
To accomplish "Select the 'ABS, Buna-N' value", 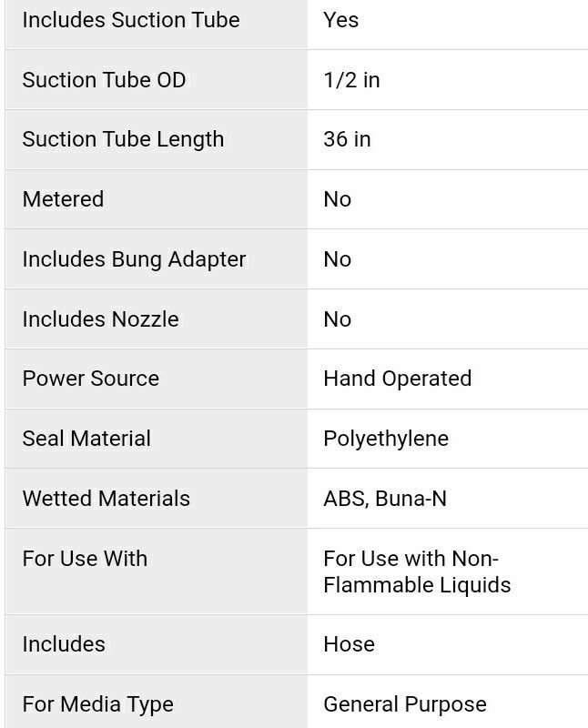I will (x=385, y=499).
